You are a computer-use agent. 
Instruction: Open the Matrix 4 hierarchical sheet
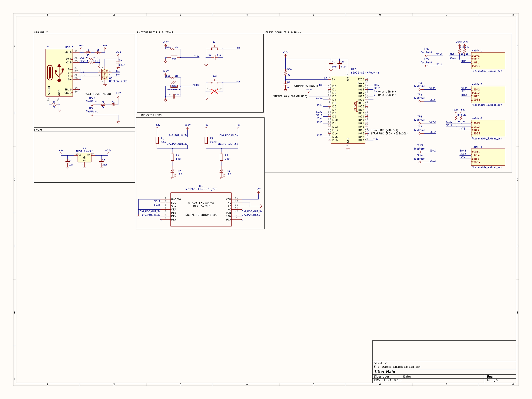[488, 157]
